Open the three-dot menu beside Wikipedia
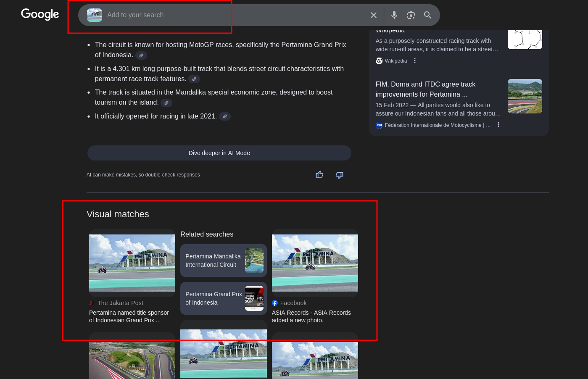Viewport: 588px width, 379px height. [x=414, y=60]
